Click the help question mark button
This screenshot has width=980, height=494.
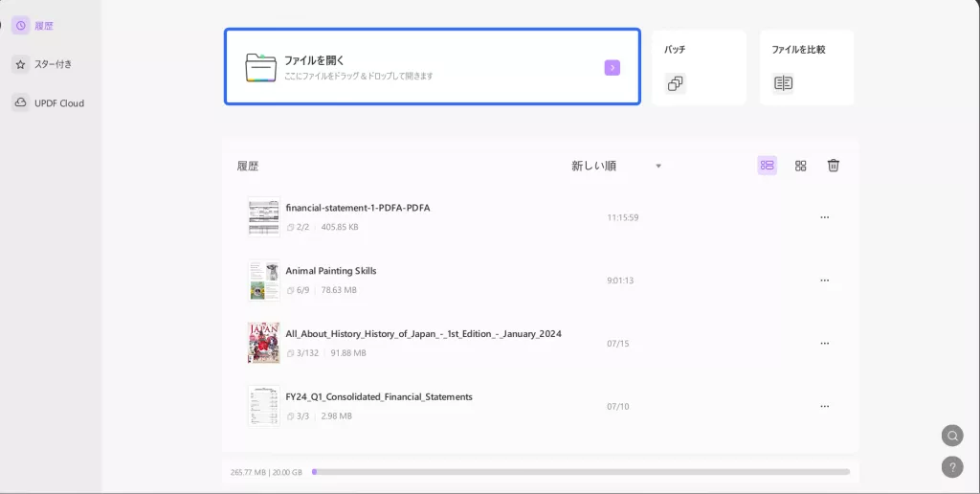952,467
